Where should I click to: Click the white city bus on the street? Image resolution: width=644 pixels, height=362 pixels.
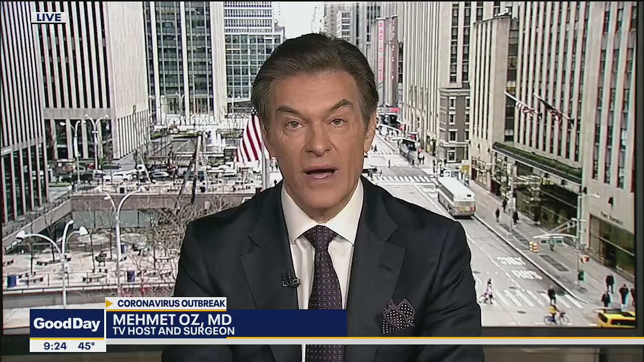456,198
